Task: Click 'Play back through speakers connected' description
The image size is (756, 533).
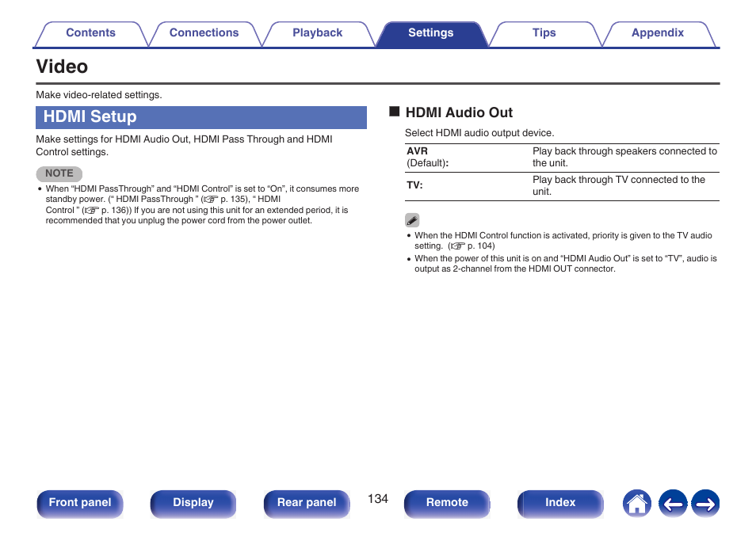Action: (625, 157)
